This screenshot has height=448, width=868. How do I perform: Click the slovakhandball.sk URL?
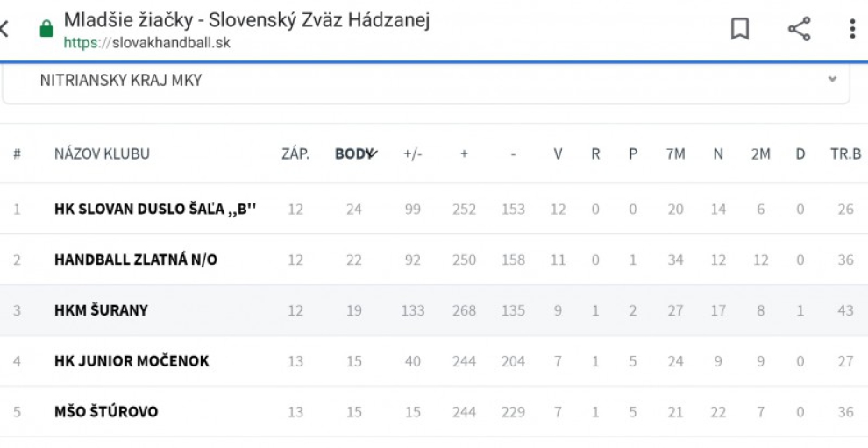click(x=147, y=42)
